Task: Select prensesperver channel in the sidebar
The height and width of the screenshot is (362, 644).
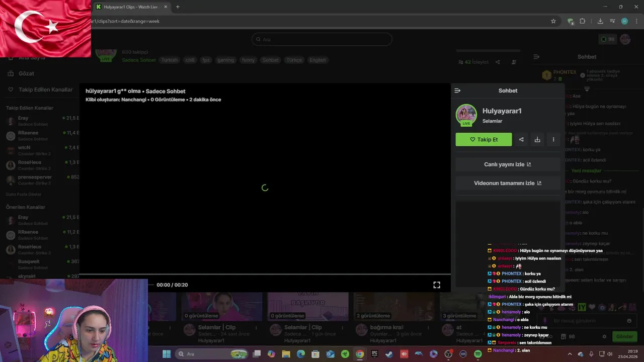Action: [x=43, y=179]
